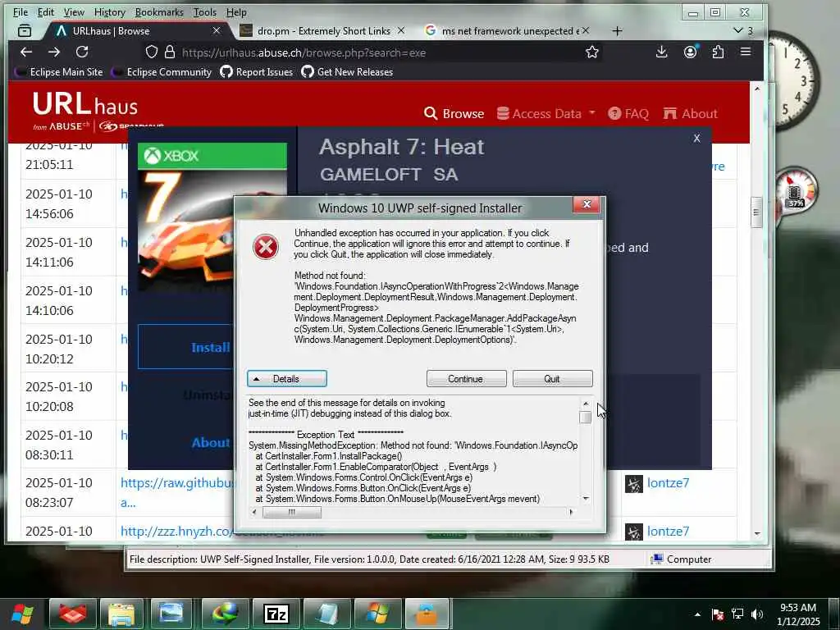
Task: Open Get New Releases bookmark
Action: (x=347, y=72)
